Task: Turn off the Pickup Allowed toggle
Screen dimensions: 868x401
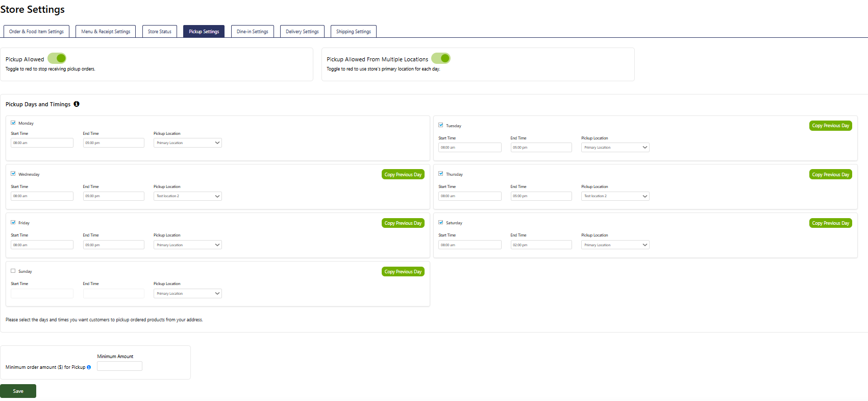Action: tap(57, 59)
